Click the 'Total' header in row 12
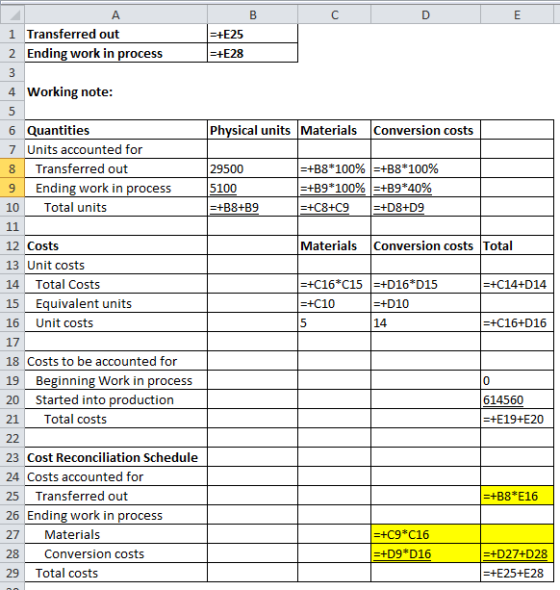Screen dimensions: 560x590 coord(517,246)
